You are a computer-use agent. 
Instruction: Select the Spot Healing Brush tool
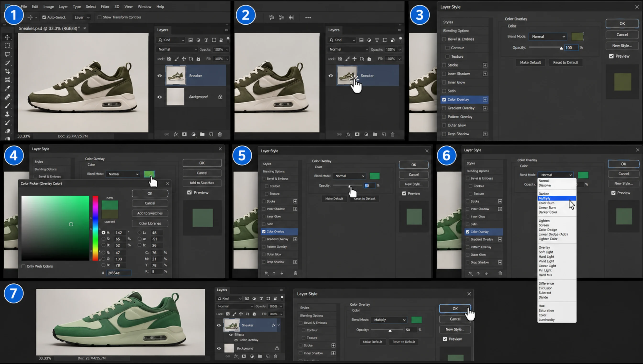7,97
